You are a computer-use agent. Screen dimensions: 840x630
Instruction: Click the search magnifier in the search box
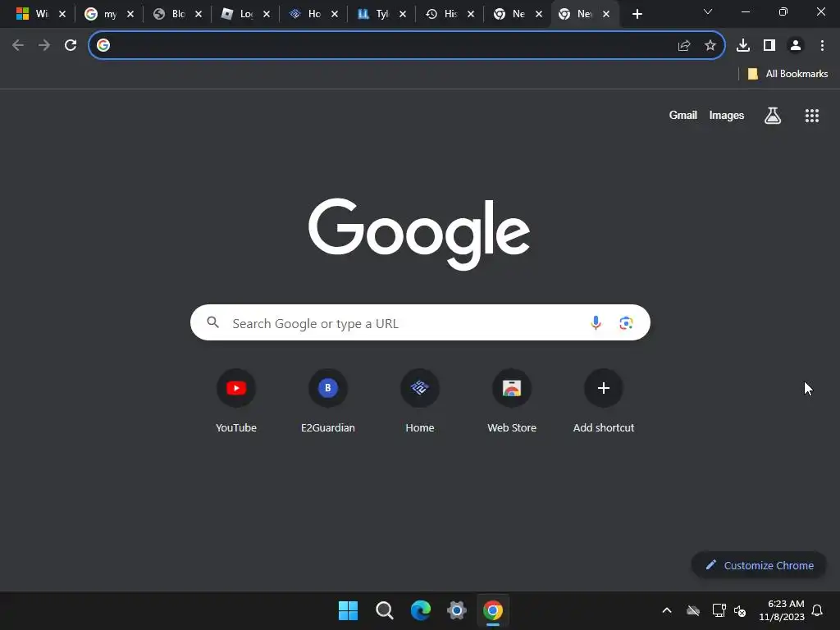tap(213, 322)
